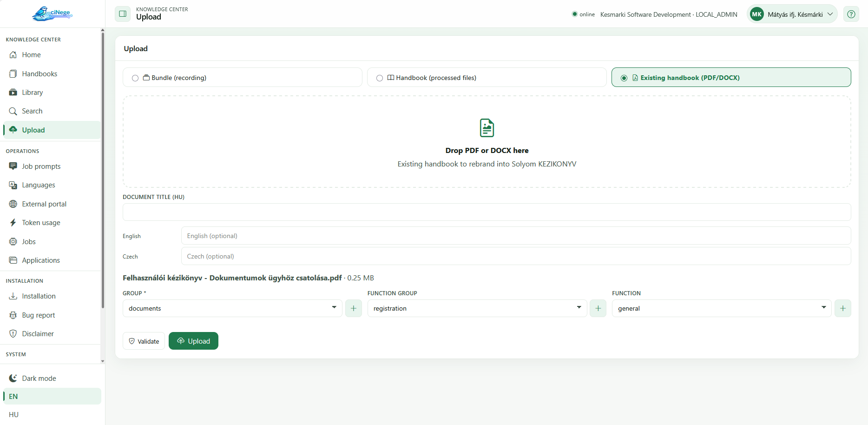Screen dimensions: 868x425
Task: Add a new function group with plus
Action: click(x=598, y=308)
